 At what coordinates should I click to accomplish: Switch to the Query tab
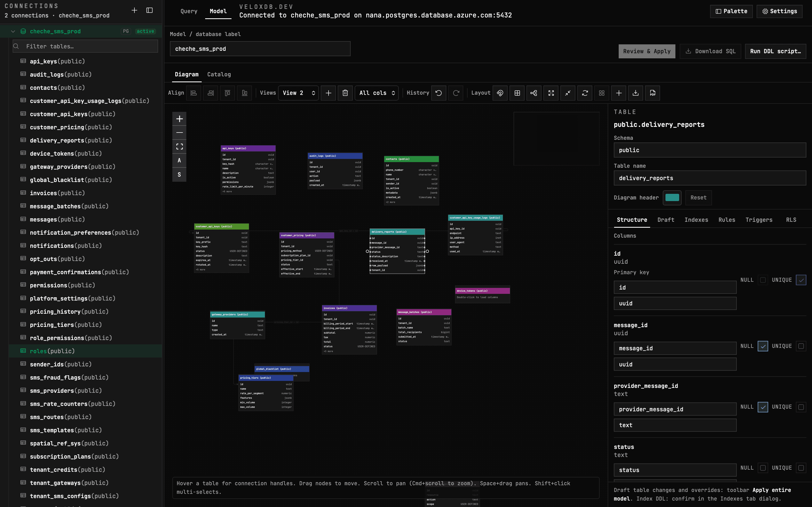[189, 11]
